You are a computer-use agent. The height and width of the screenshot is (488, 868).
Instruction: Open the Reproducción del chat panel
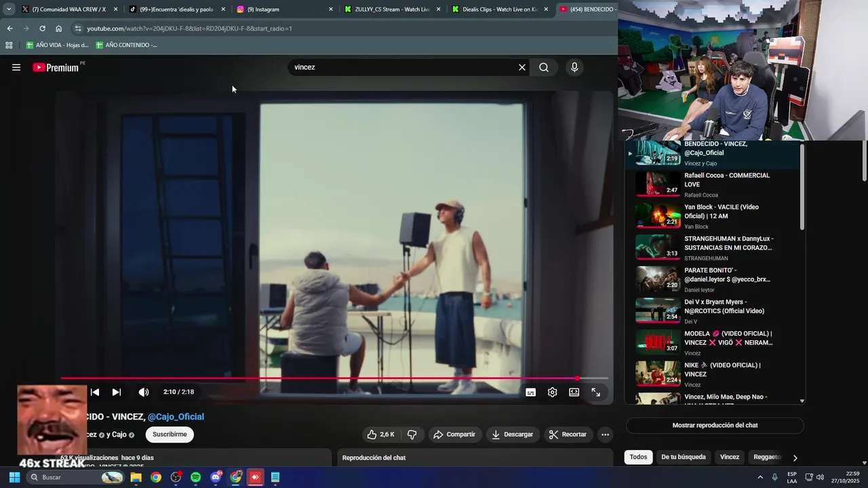coord(475,457)
